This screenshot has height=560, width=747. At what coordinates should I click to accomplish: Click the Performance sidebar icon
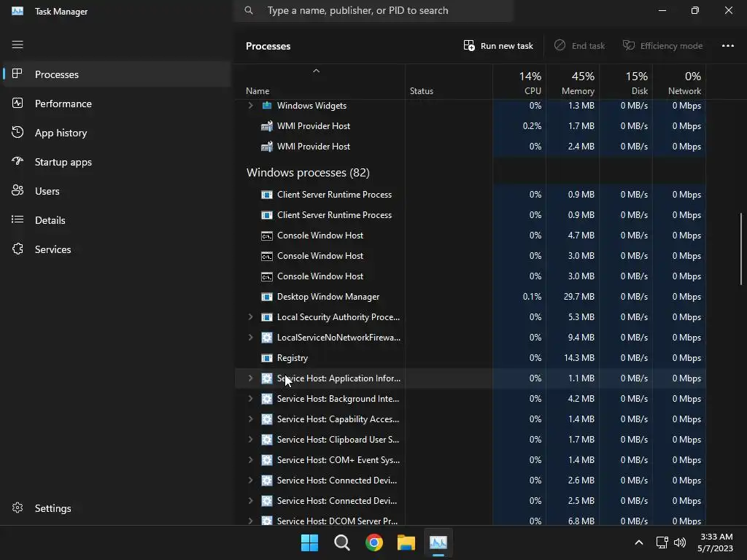pos(18,103)
